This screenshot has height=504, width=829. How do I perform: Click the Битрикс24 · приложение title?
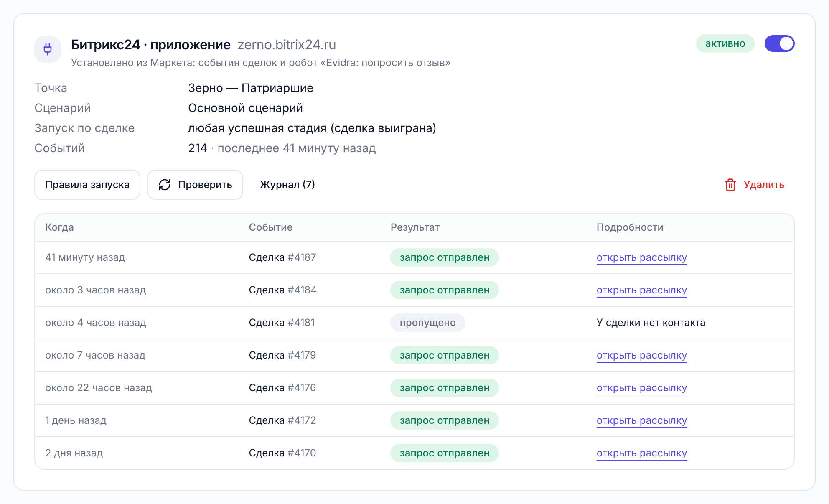151,45
